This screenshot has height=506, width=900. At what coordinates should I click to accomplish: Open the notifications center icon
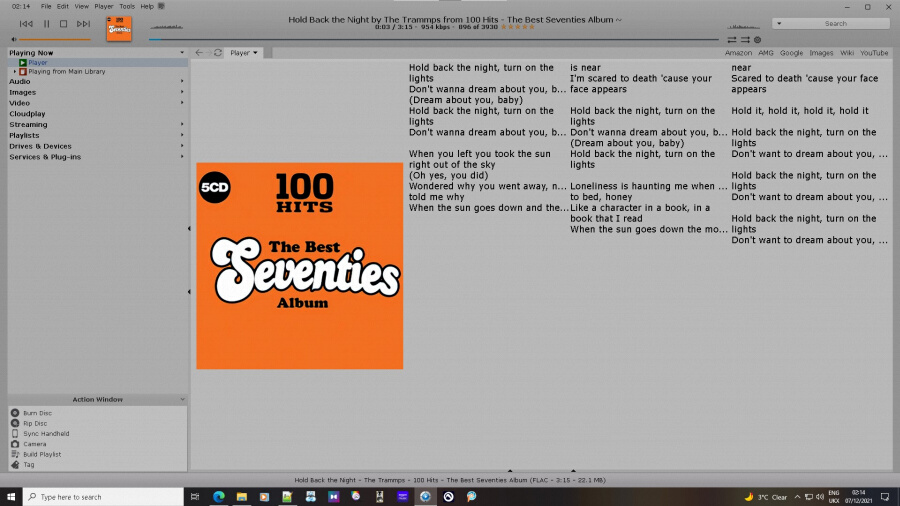pyautogui.click(x=885, y=497)
